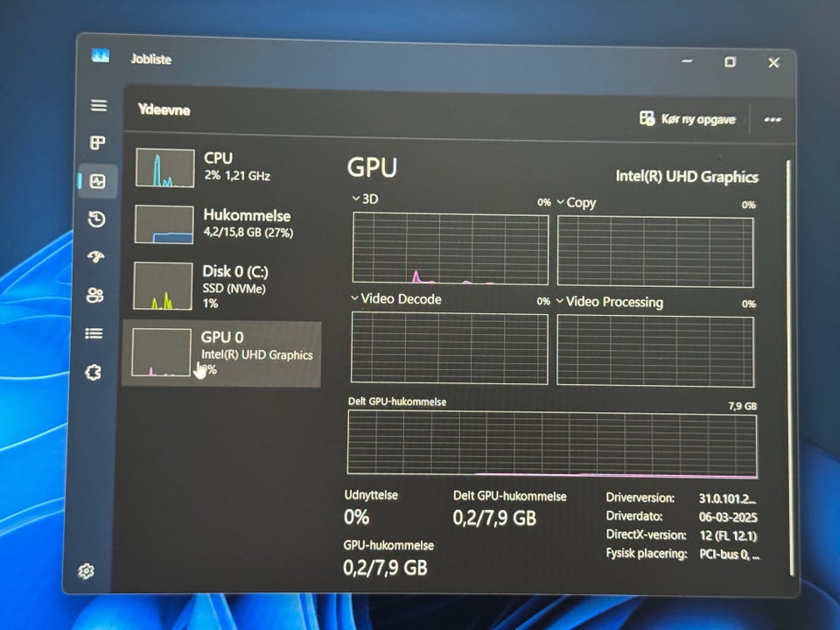The width and height of the screenshot is (840, 630).
Task: Open the hamburger navigation menu
Action: pos(99,105)
